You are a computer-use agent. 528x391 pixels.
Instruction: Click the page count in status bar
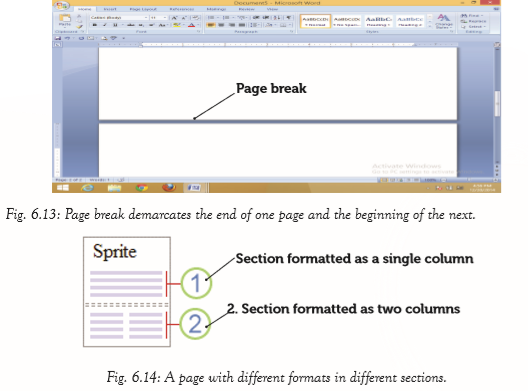(x=70, y=180)
